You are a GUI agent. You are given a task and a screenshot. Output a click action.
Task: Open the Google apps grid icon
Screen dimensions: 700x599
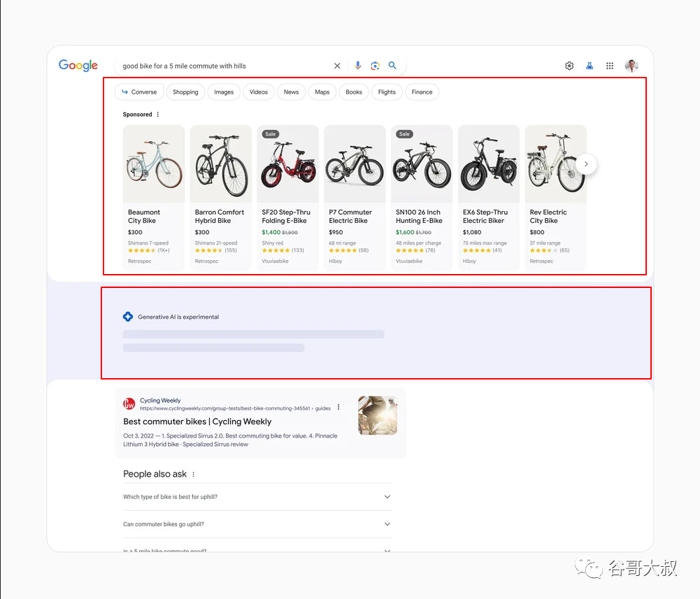point(609,66)
